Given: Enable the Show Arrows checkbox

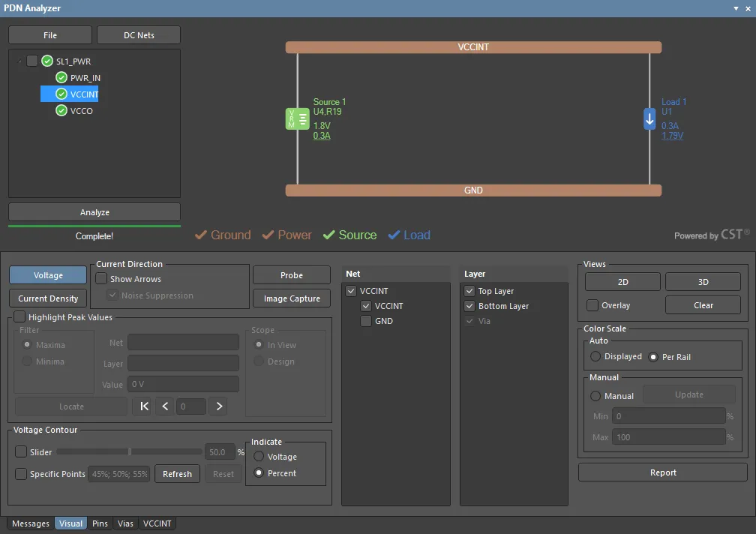Looking at the screenshot, I should click(x=101, y=279).
